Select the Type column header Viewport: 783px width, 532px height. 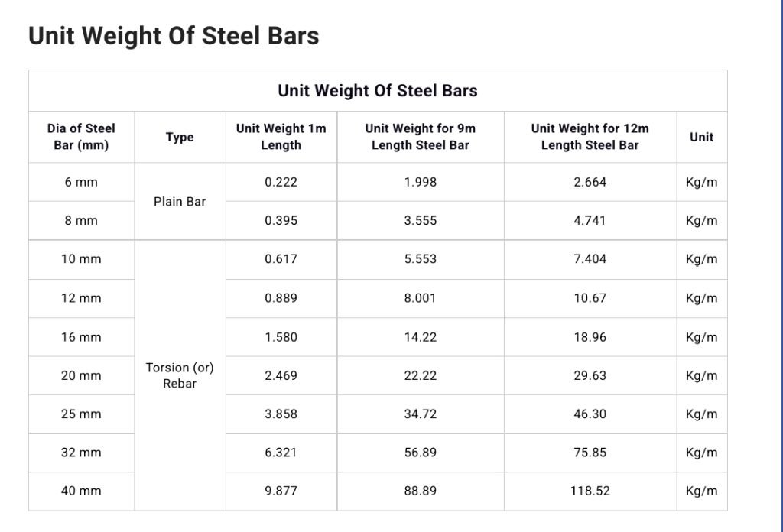(x=180, y=137)
